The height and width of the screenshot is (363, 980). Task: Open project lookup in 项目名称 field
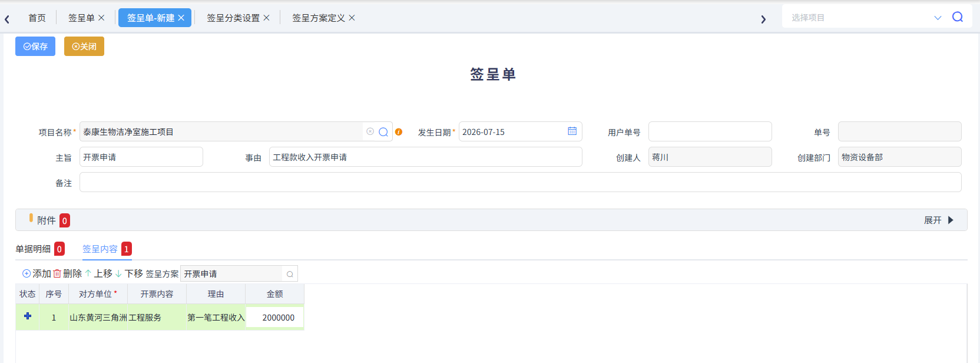click(383, 132)
